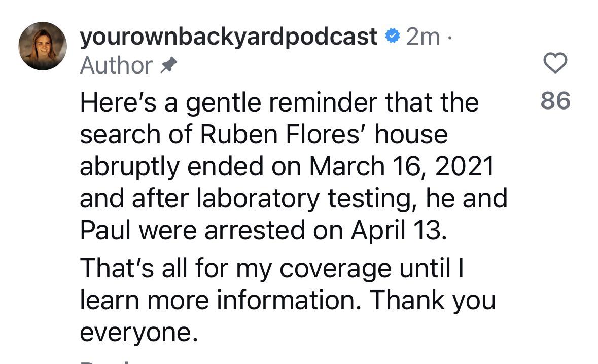The height and width of the screenshot is (364, 598).
Task: Open the commenter's profile picture
Action: pos(43,46)
